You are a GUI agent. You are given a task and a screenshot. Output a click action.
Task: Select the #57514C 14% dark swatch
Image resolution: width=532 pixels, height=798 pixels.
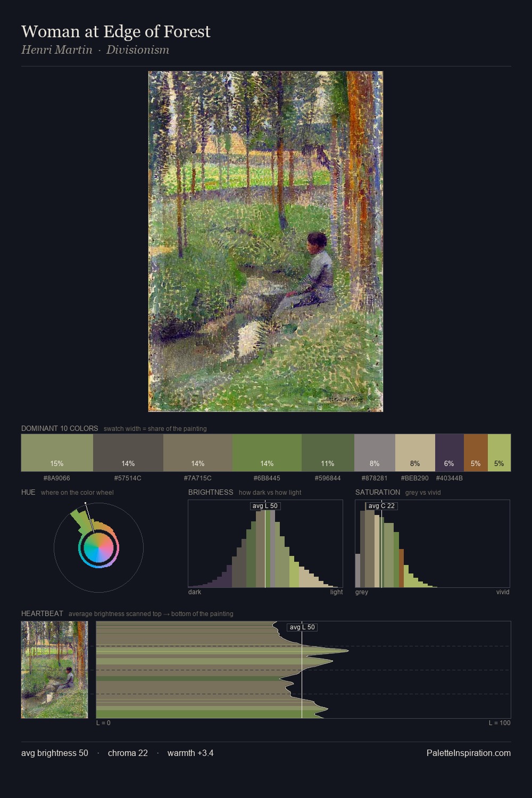[128, 453]
